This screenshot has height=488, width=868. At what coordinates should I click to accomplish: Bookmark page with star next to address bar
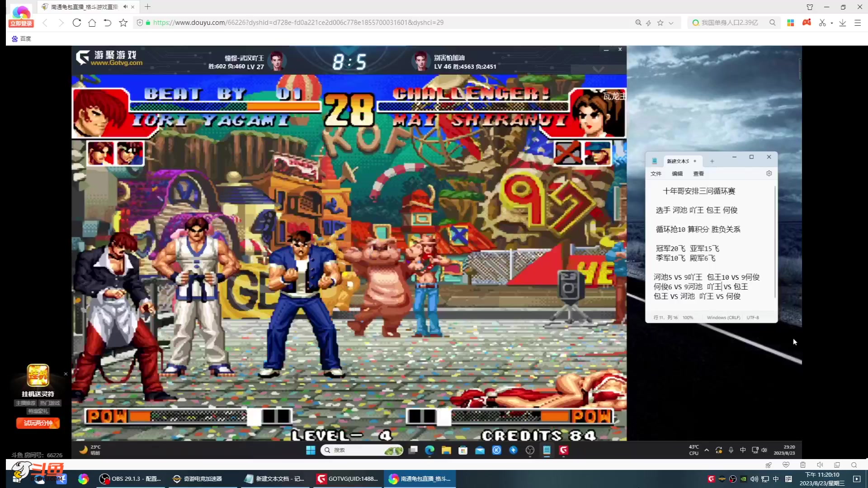coord(123,23)
